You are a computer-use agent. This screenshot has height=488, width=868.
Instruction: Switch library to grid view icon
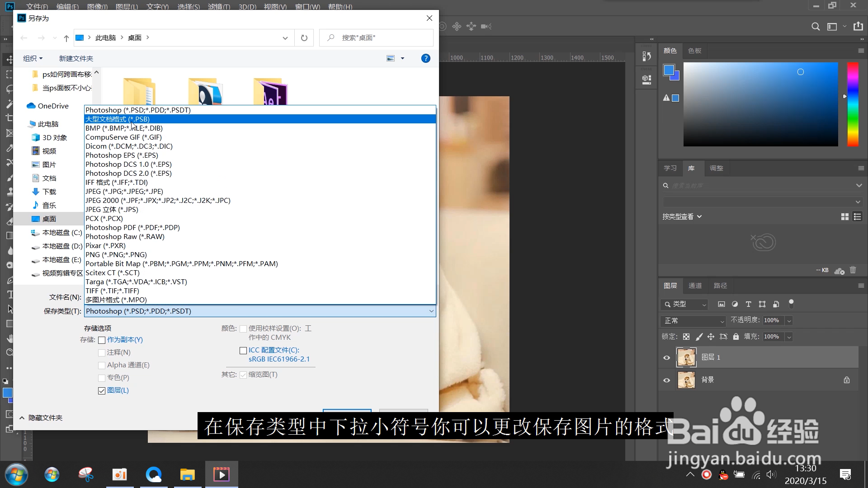[844, 217]
